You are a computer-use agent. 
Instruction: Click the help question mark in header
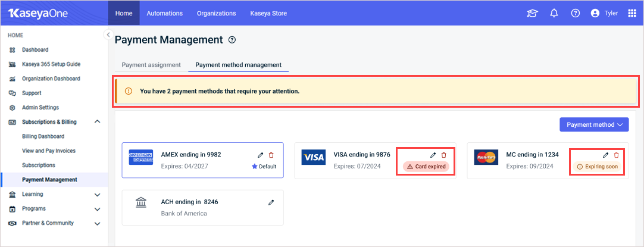(x=576, y=13)
